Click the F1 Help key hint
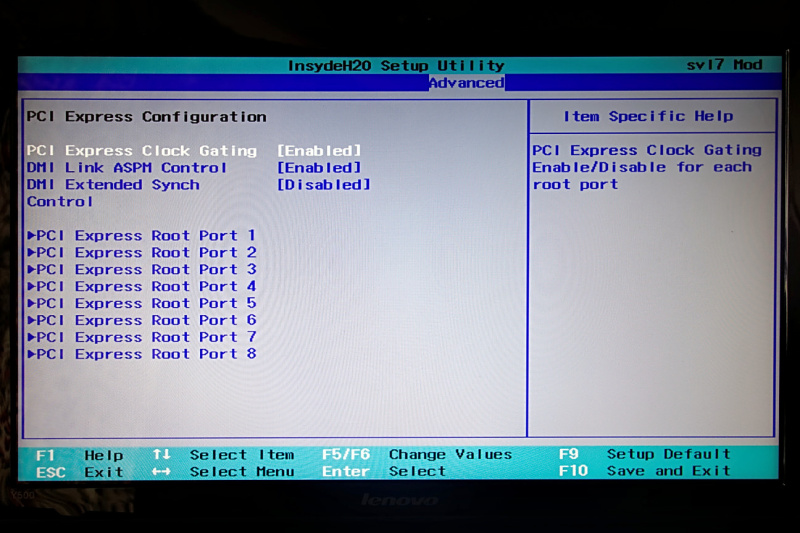Screen dimensions: 800x533 pos(80,454)
